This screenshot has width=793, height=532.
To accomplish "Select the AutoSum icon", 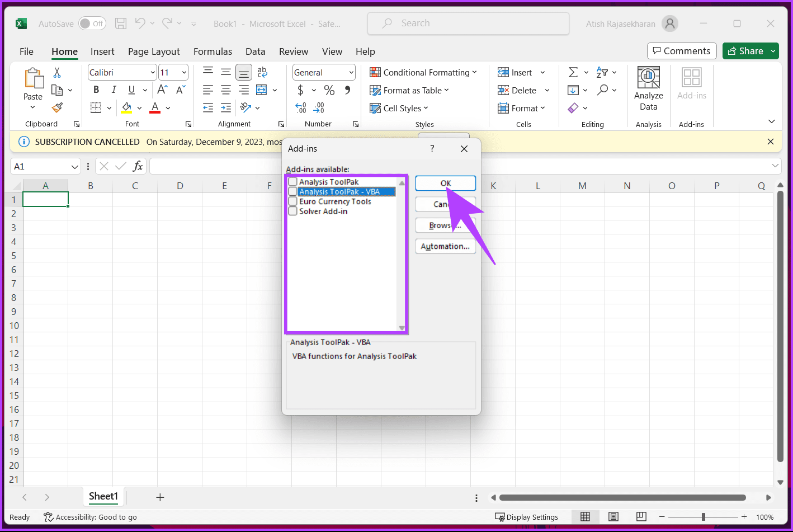I will click(x=574, y=72).
